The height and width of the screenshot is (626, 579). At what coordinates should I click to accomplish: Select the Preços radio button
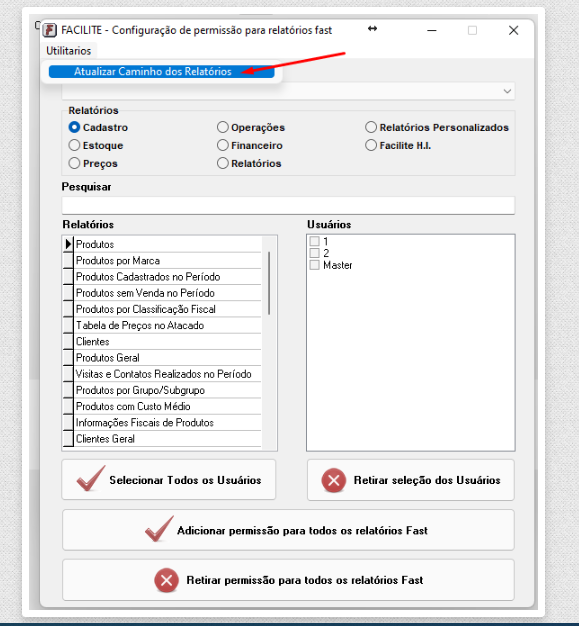coord(74,163)
